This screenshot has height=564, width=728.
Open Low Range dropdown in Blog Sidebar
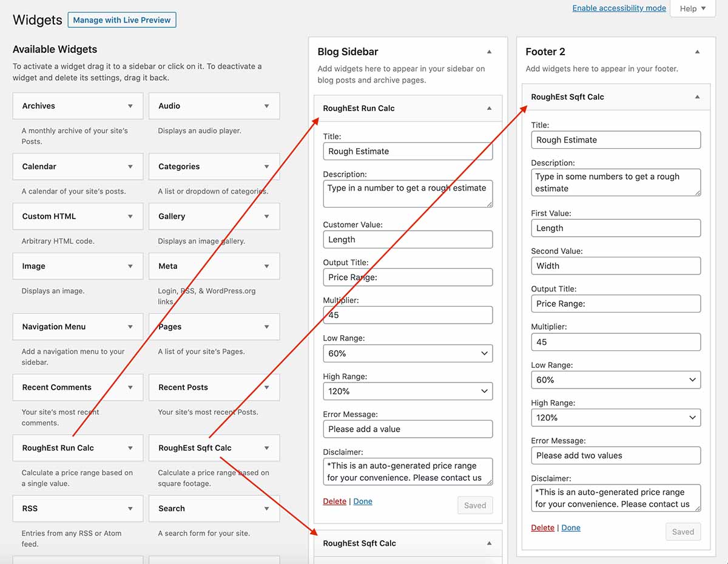(x=408, y=353)
